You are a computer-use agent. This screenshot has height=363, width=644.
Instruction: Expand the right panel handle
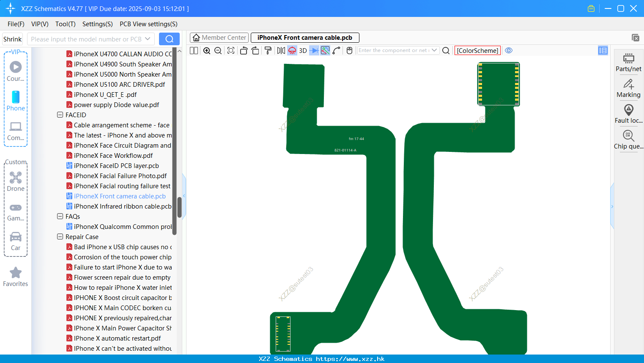[x=612, y=206]
